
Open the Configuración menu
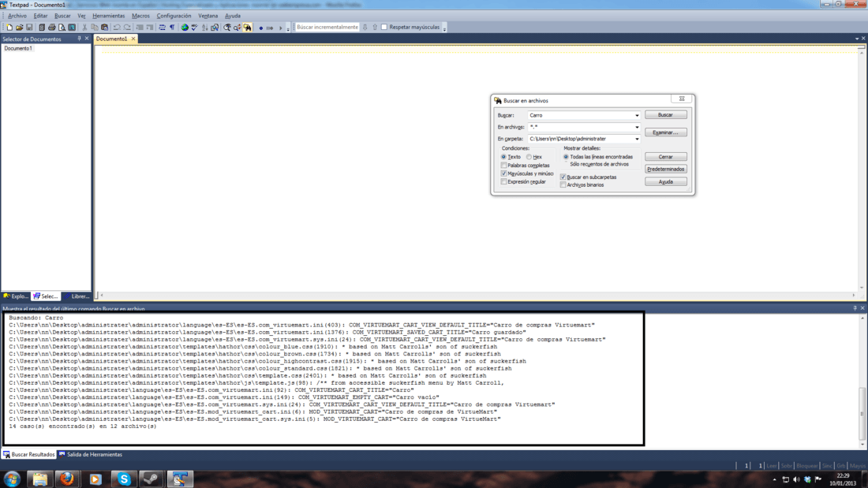point(174,16)
